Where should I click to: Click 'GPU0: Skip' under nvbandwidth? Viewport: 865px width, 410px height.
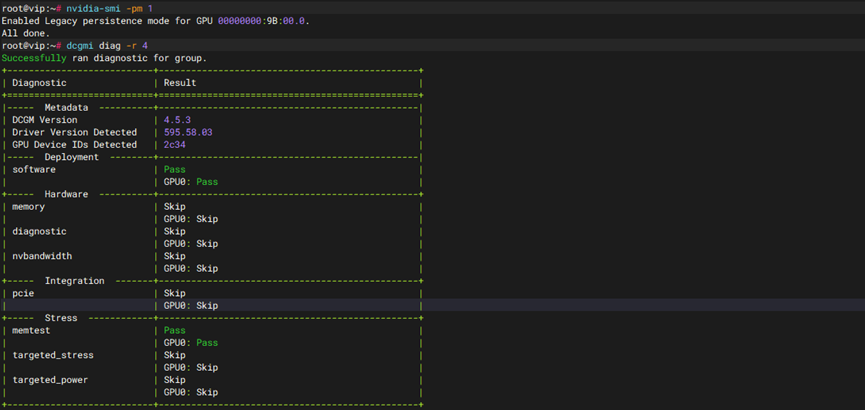[191, 269]
